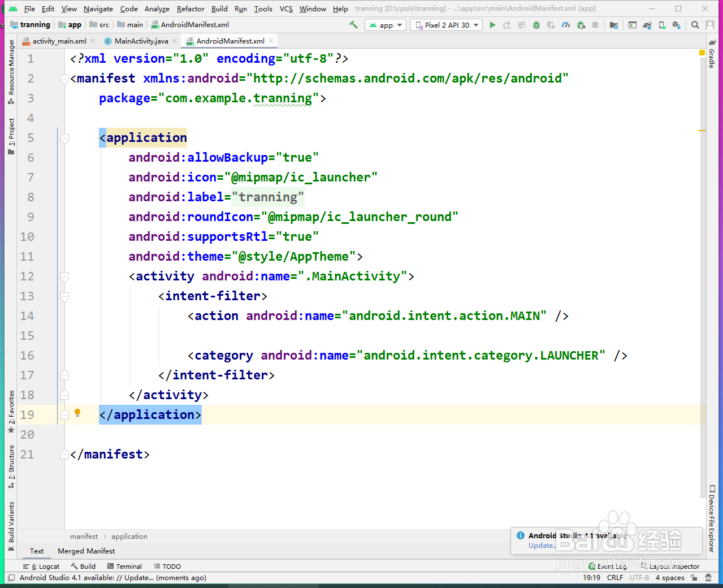Open the Pixel 2 API 30 device dropdown
Viewport: 723px width, 588px height.
click(x=445, y=24)
